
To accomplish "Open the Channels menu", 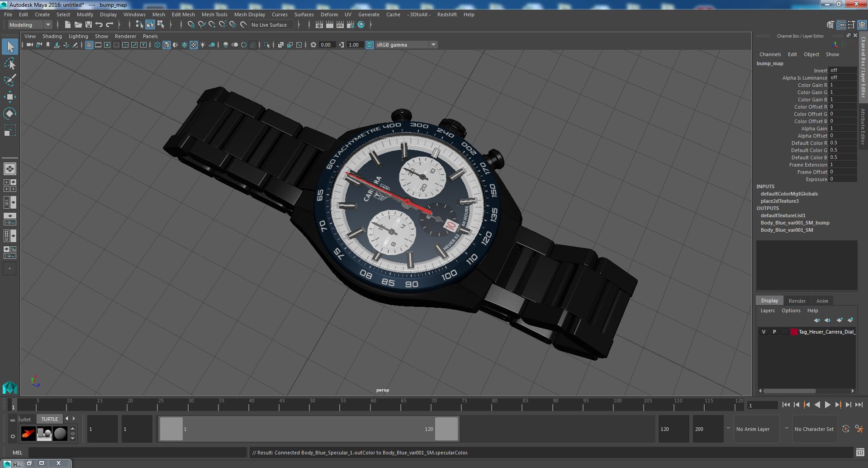I will tap(770, 54).
